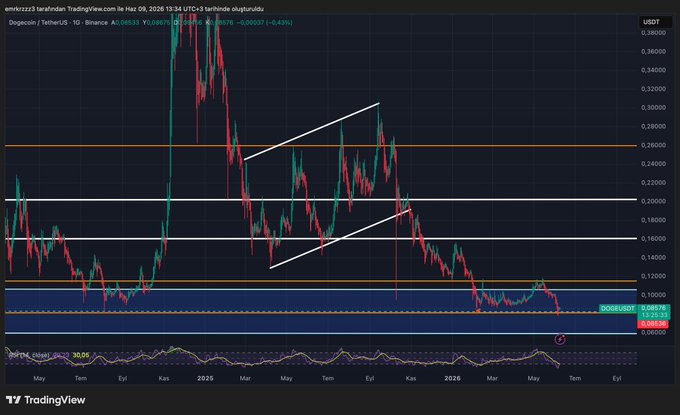This screenshot has width=680, height=415.
Task: Click the 0,26000 price axis label
Action: [x=653, y=145]
